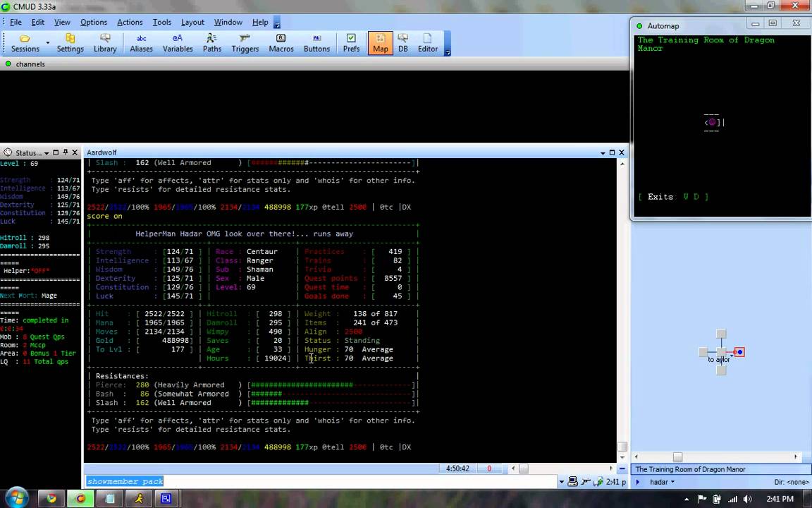Screen dimensions: 812x508
Task: Minimize the Automap window
Action: [756, 24]
